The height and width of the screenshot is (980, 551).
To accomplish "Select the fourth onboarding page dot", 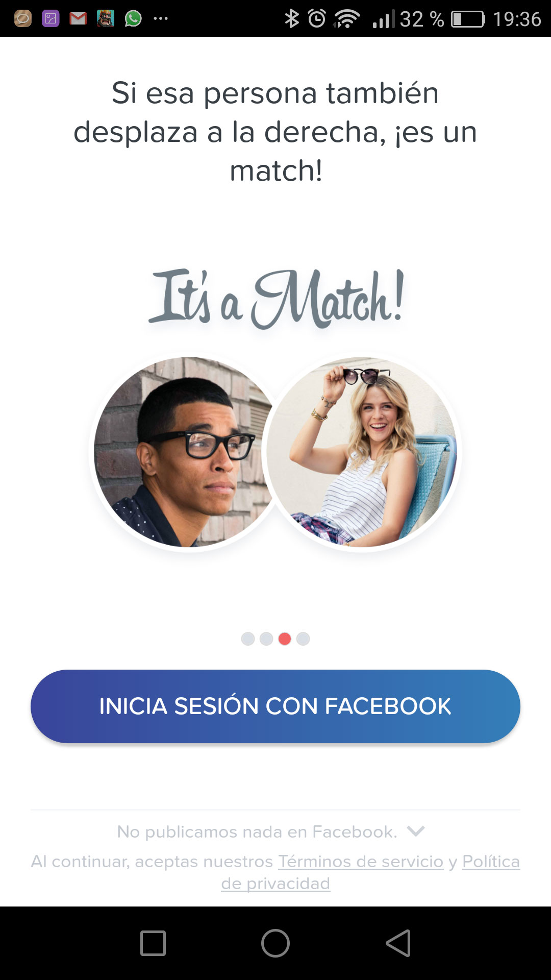I will pyautogui.click(x=303, y=639).
